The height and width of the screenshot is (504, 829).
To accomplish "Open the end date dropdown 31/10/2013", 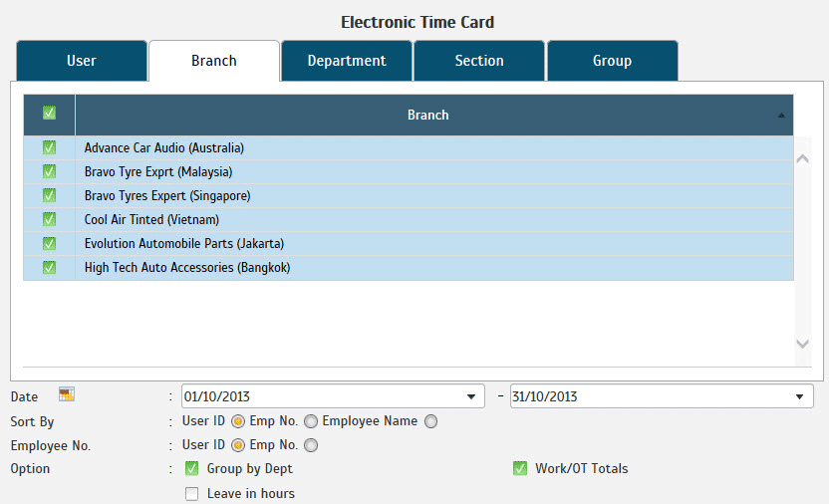I will pos(799,396).
